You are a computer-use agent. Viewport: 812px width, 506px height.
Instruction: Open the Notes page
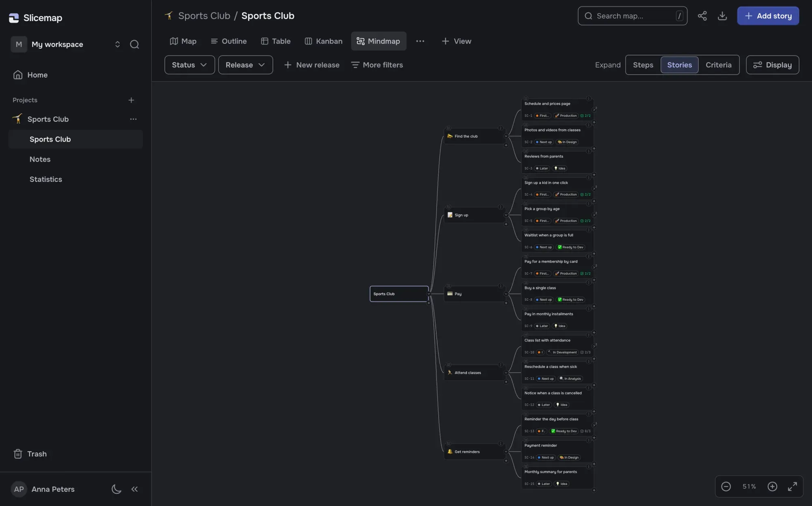[x=76, y=159]
